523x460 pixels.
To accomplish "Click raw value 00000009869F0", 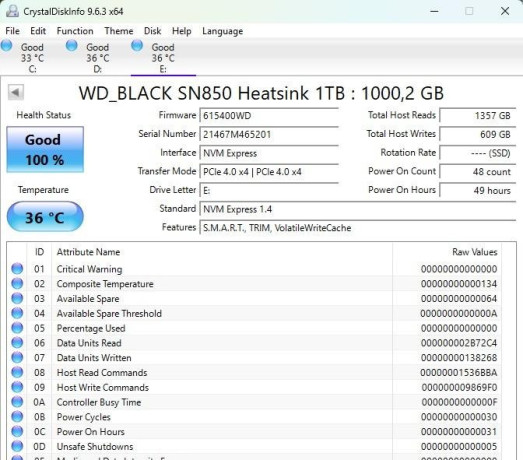I will pos(460,387).
